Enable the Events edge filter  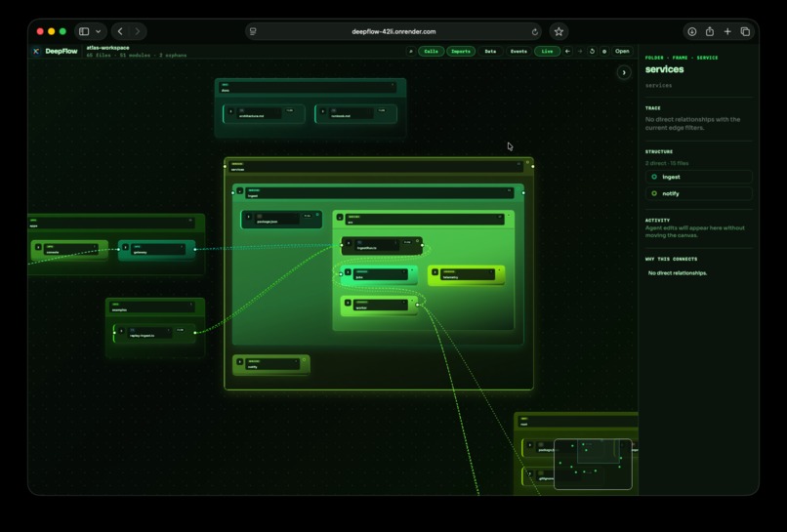click(x=518, y=51)
